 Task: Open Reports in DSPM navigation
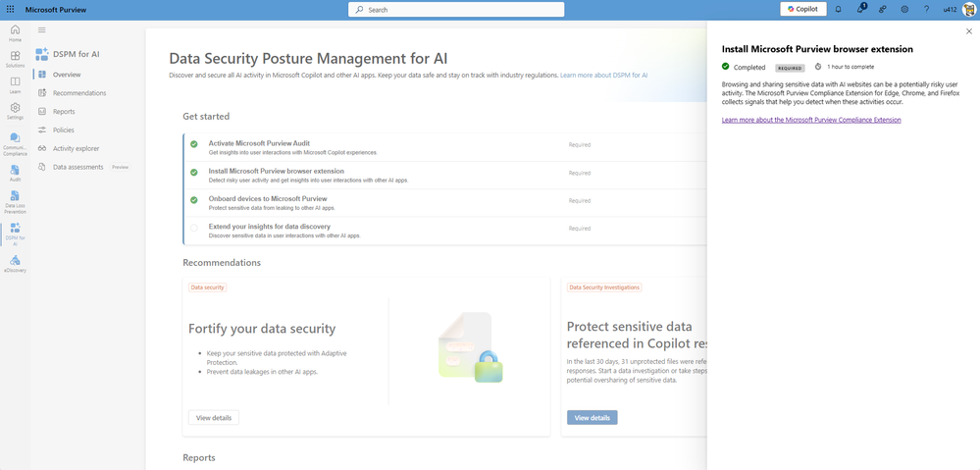(x=64, y=111)
